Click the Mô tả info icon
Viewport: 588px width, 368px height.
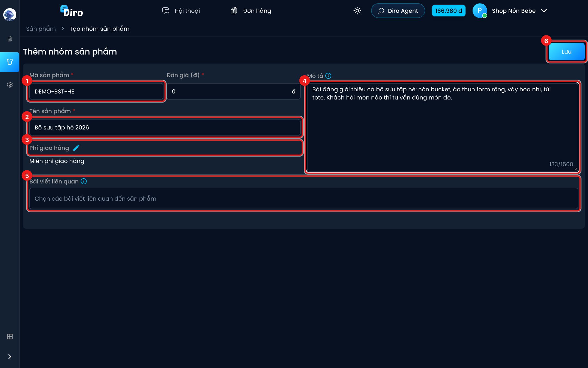[x=328, y=76]
